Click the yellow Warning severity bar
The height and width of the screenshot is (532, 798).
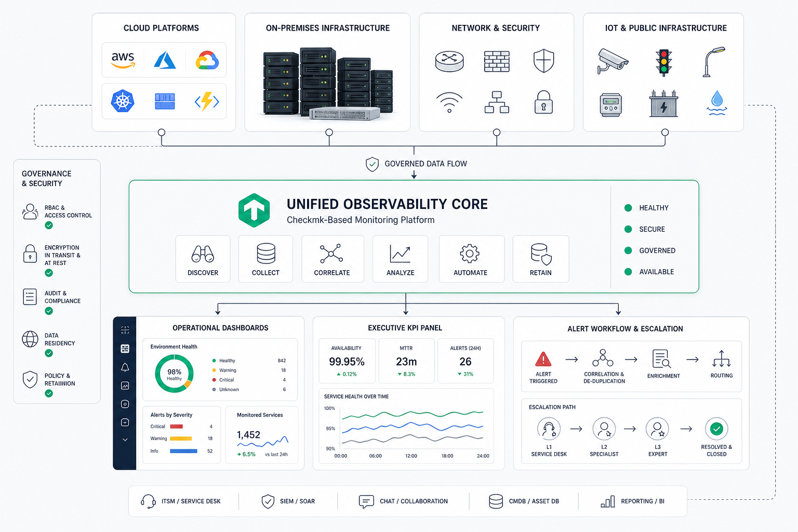tap(181, 438)
